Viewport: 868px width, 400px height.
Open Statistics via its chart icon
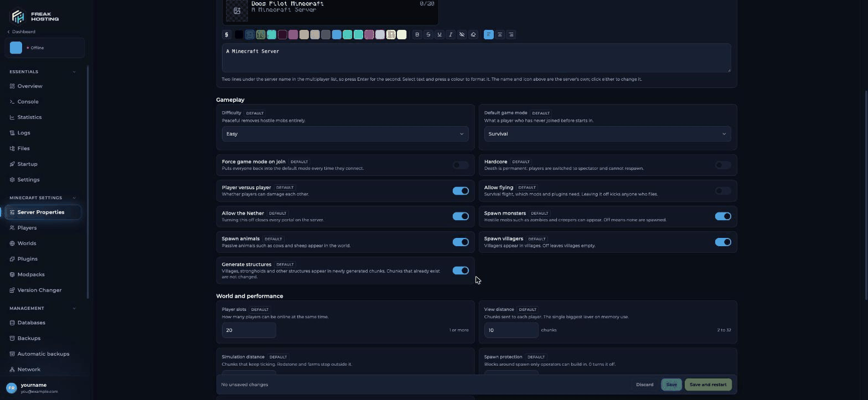pos(12,117)
